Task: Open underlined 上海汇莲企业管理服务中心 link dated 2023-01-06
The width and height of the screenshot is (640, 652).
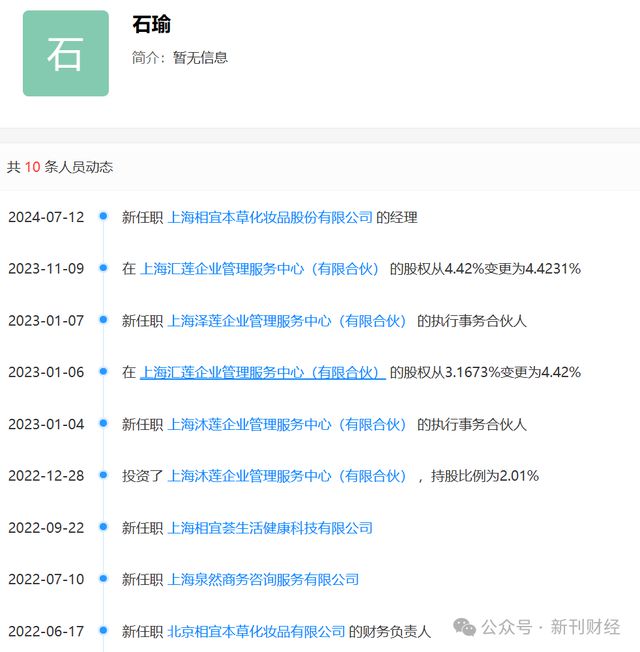Action: click(262, 372)
